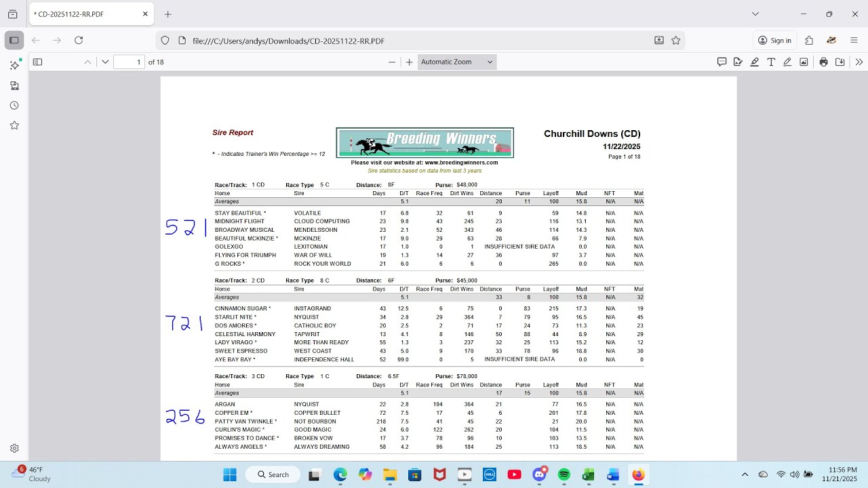868x488 pixels.
Task: Select the add image tool
Action: (804, 62)
